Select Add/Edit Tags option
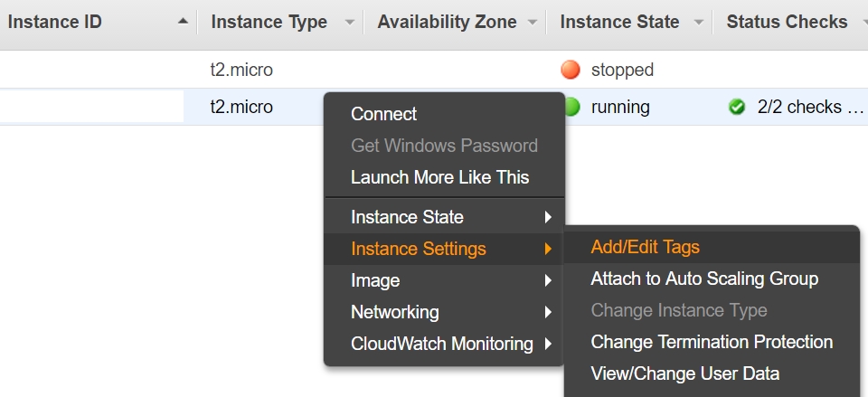 (645, 247)
